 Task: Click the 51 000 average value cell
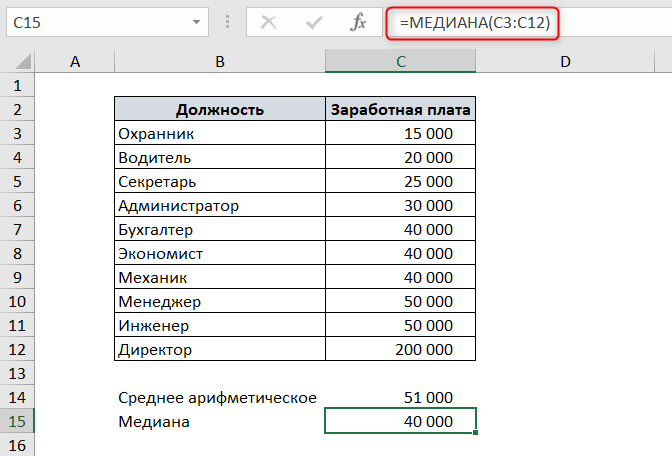(x=400, y=397)
